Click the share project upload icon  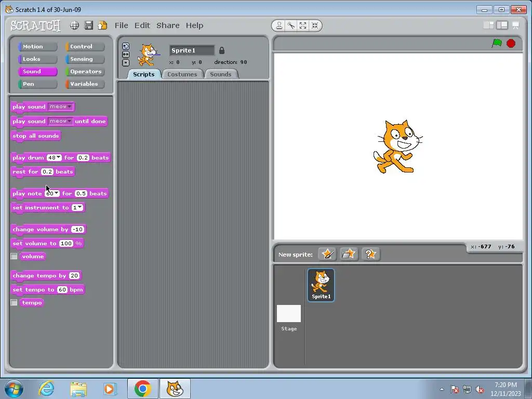102,25
